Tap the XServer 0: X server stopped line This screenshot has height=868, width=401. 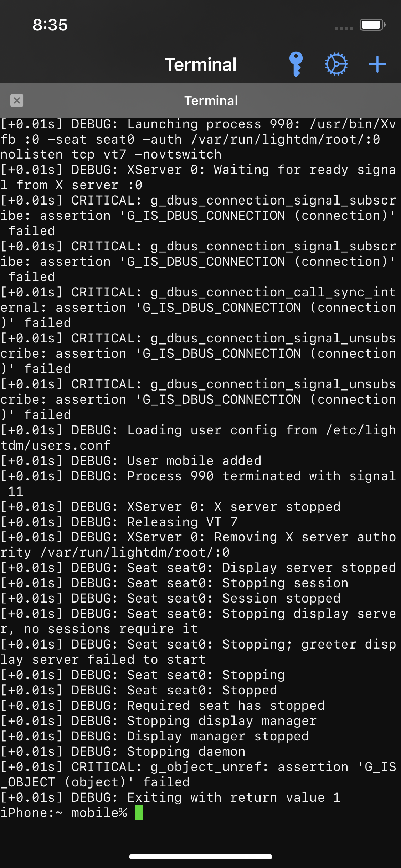pyautogui.click(x=170, y=506)
